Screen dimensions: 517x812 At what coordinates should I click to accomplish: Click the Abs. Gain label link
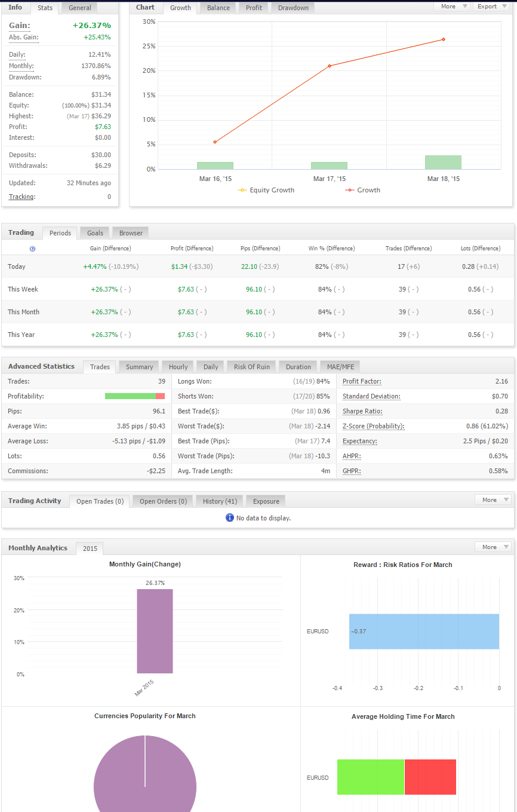pyautogui.click(x=24, y=38)
